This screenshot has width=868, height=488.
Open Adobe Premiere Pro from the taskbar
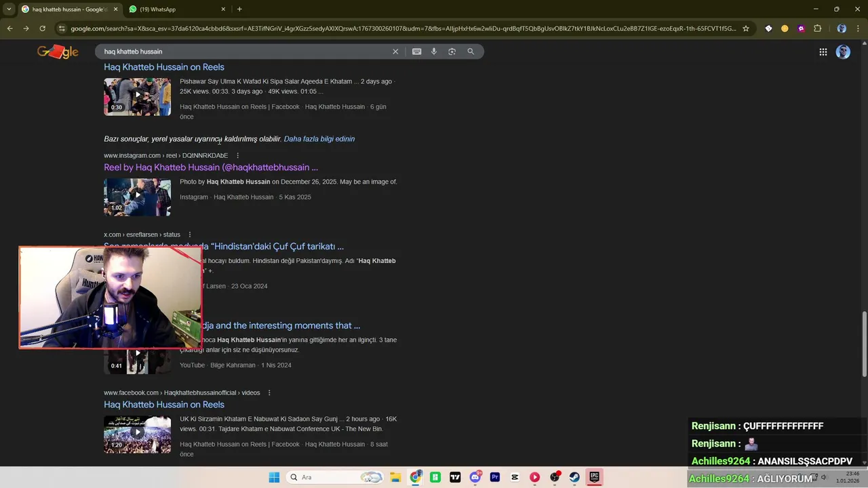coord(495,477)
